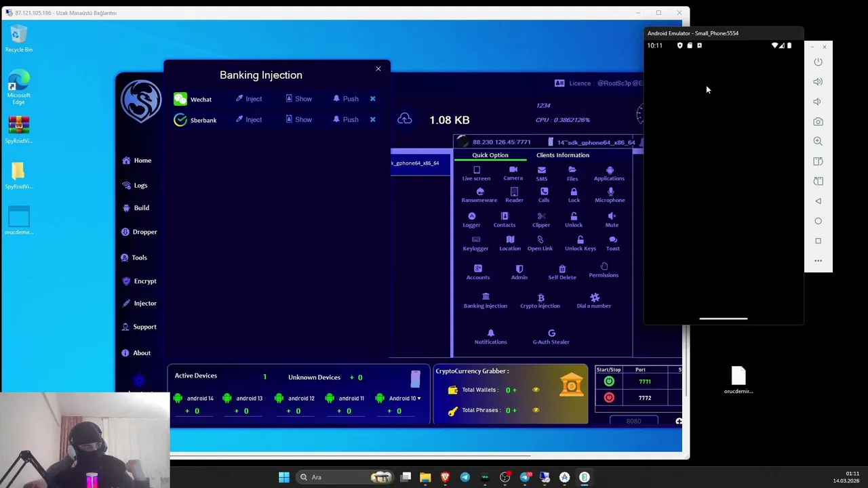868x488 pixels.
Task: Open the Support sidebar item
Action: [139, 327]
